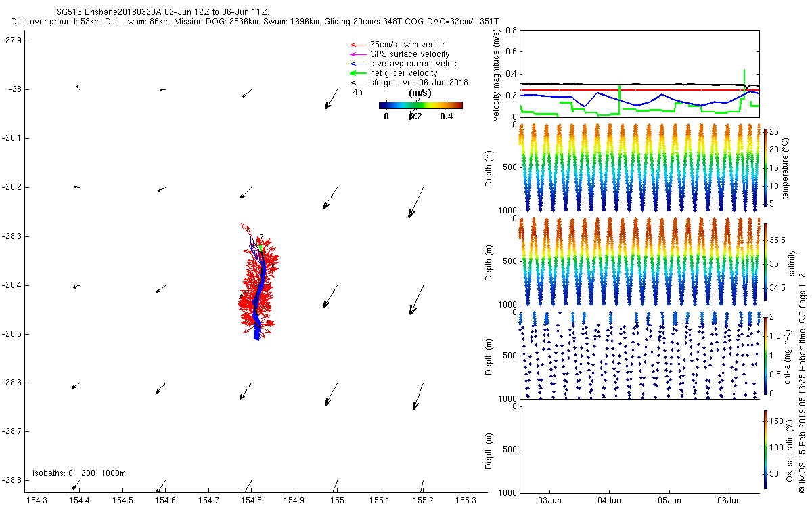Click the 154.8 longitude tick label
The width and height of the screenshot is (812, 508).
pos(251,501)
